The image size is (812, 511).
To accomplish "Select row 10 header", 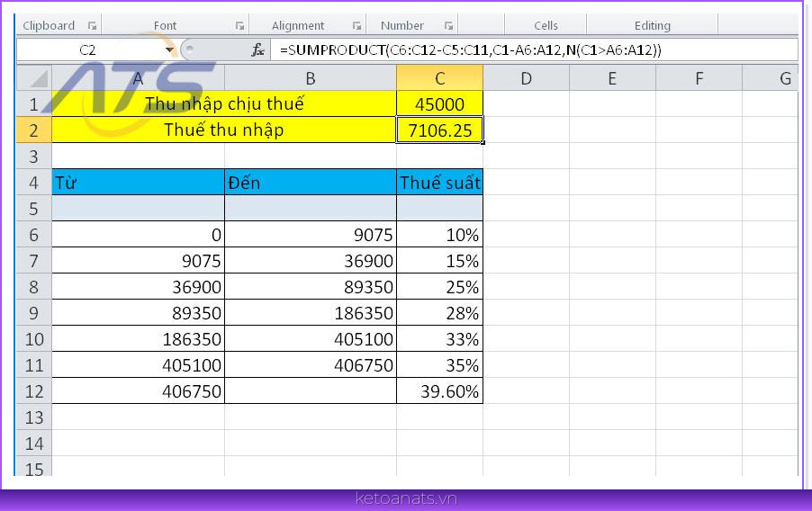I will click(x=34, y=338).
